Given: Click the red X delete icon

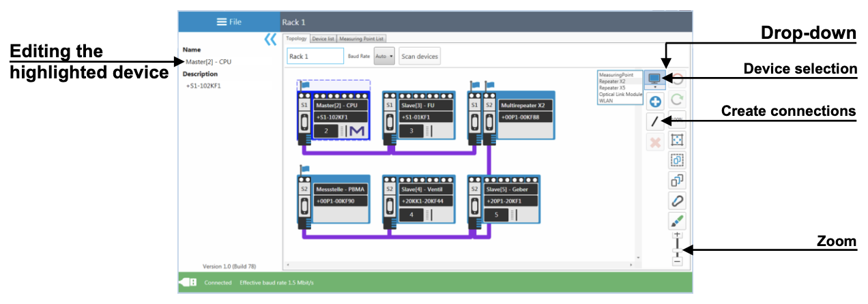Looking at the screenshot, I should pos(654,142).
